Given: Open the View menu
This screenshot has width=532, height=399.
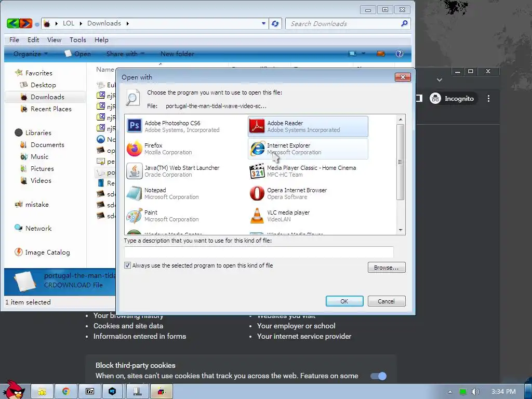Looking at the screenshot, I should [x=54, y=39].
